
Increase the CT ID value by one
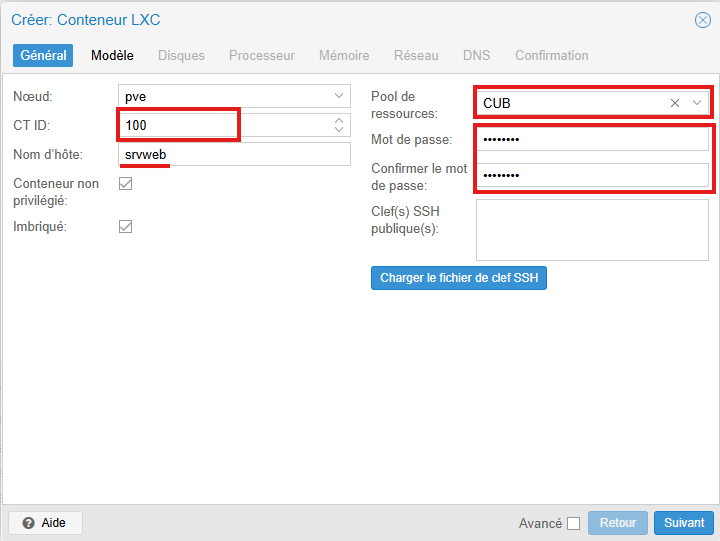click(339, 121)
